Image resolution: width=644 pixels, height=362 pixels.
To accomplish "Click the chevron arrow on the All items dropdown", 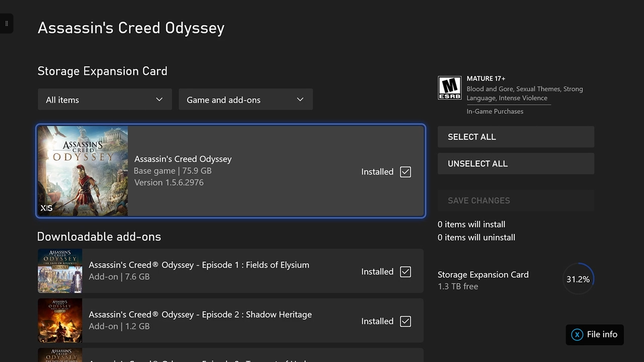I will (x=159, y=100).
